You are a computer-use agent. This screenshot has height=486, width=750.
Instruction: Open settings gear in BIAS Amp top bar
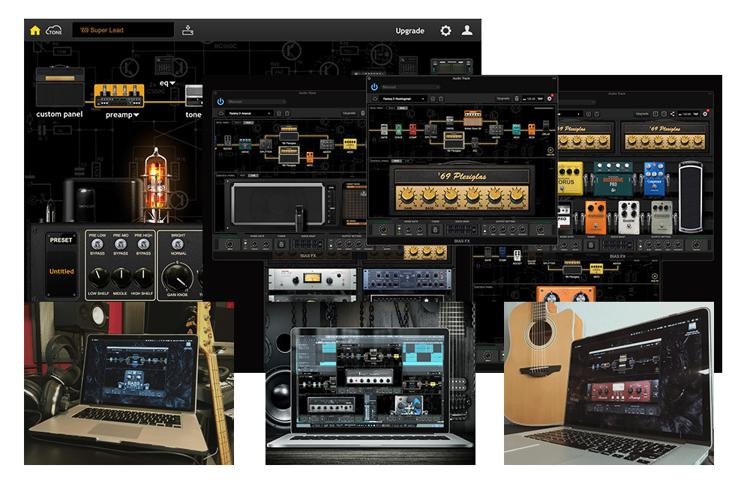(445, 31)
